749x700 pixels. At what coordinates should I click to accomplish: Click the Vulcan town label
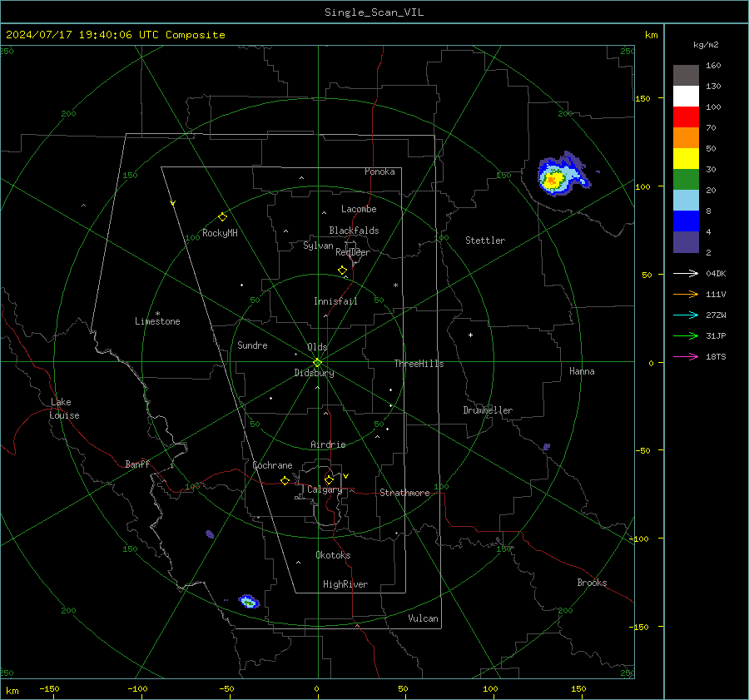click(423, 618)
